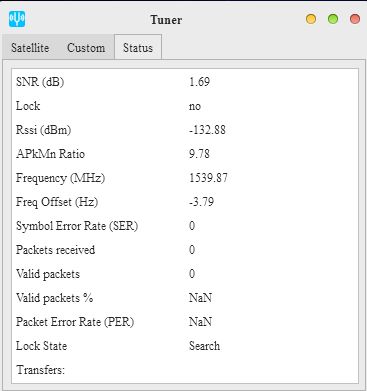Click the Symbol Error Rate (SER) label

pyautogui.click(x=77, y=226)
